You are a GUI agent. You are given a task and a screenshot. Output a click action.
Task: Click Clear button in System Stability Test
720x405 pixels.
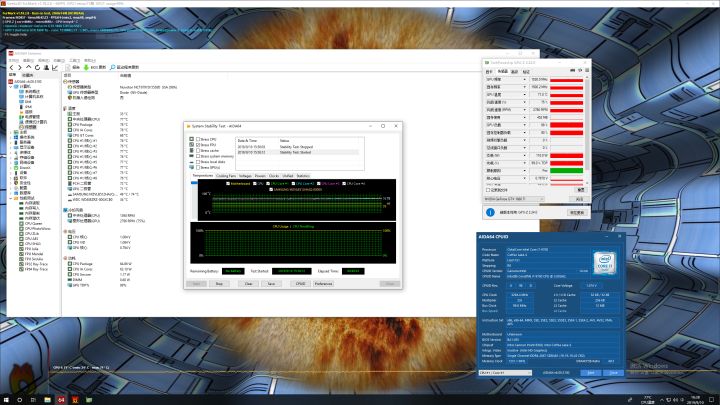pyautogui.click(x=248, y=284)
